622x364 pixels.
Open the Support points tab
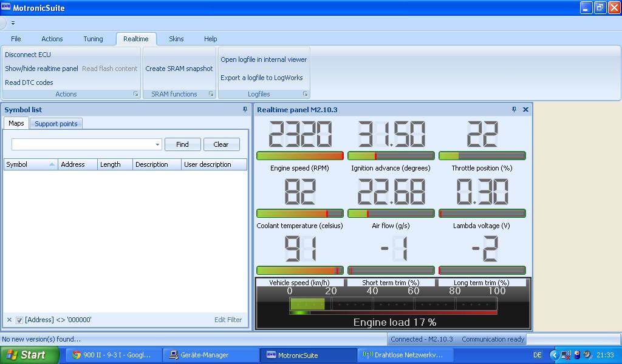coord(56,124)
